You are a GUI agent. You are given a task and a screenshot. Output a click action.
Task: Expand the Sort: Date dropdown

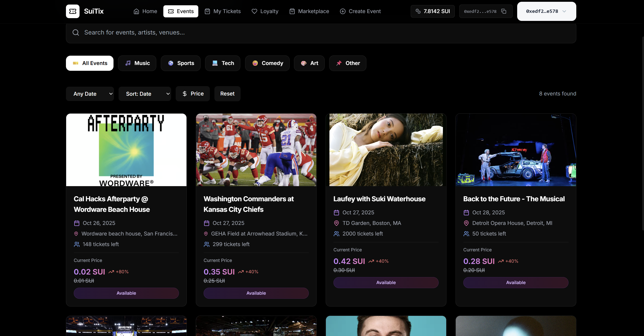[x=145, y=94]
